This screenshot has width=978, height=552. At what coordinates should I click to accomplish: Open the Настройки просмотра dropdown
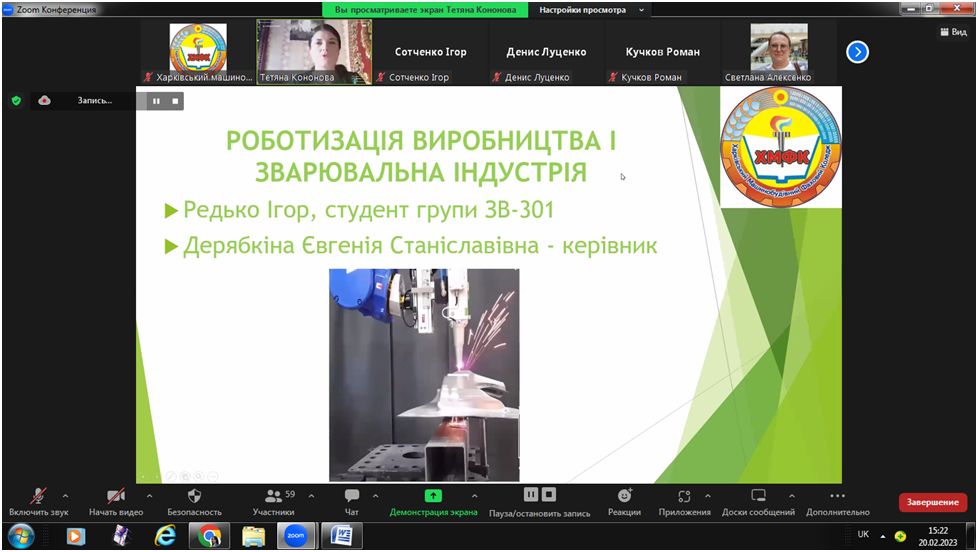591,10
